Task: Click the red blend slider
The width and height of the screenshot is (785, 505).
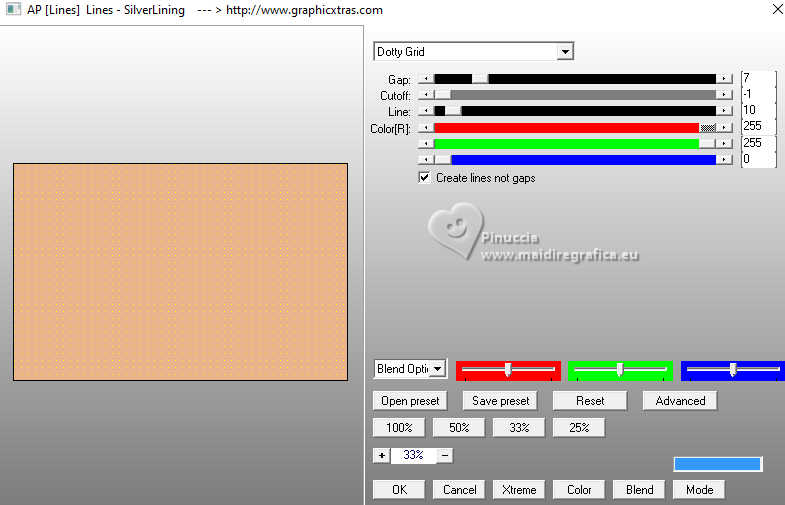Action: pyautogui.click(x=508, y=370)
